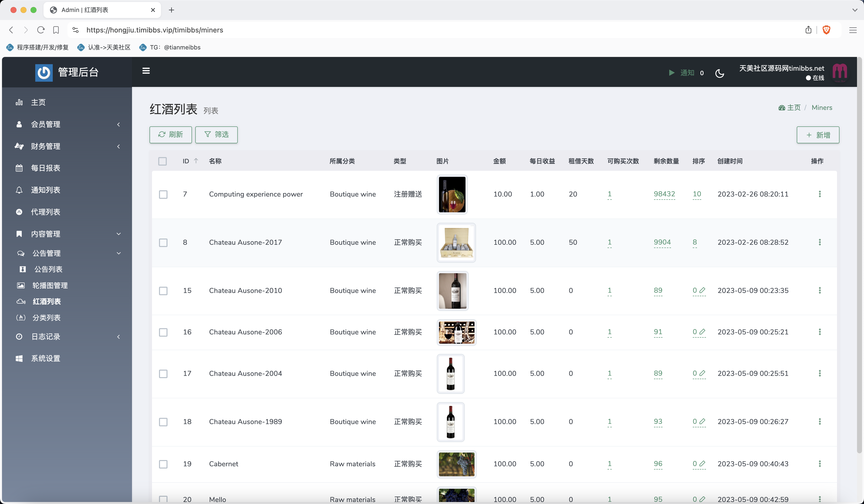
Task: Toggle the checkbox for Chateau Ausone-2006
Action: [x=163, y=332]
